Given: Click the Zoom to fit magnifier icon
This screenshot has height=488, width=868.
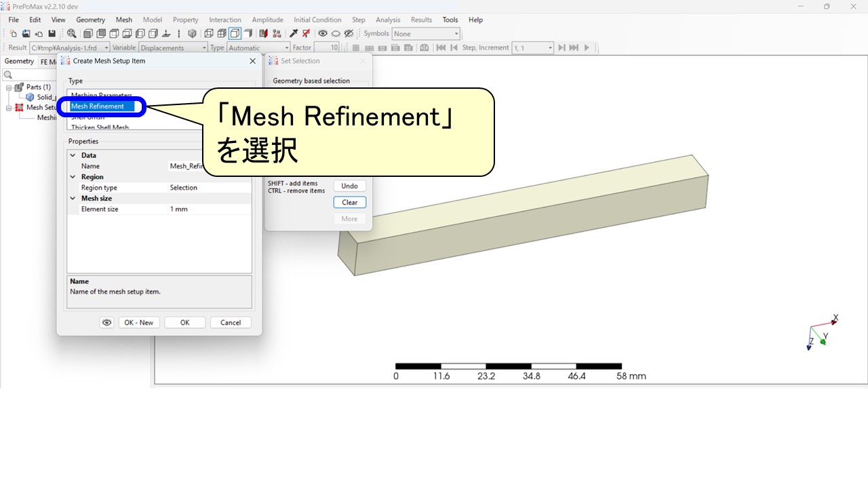Looking at the screenshot, I should click(x=71, y=33).
